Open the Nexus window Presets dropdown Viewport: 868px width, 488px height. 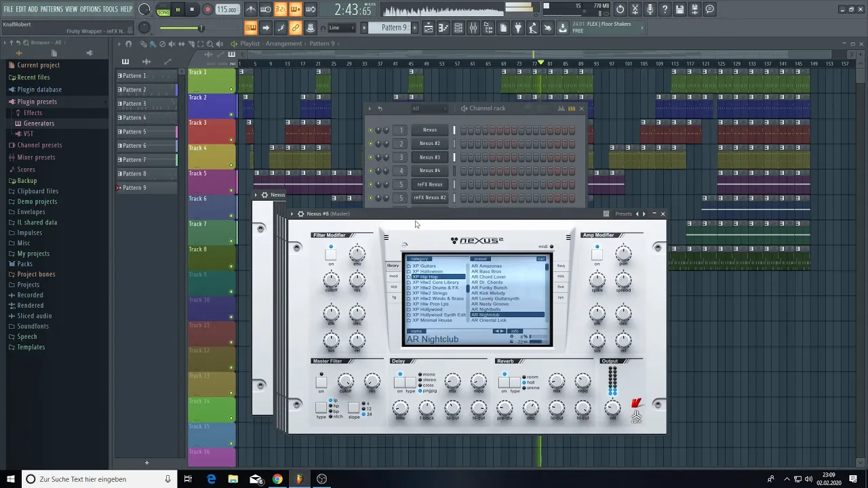(x=623, y=214)
